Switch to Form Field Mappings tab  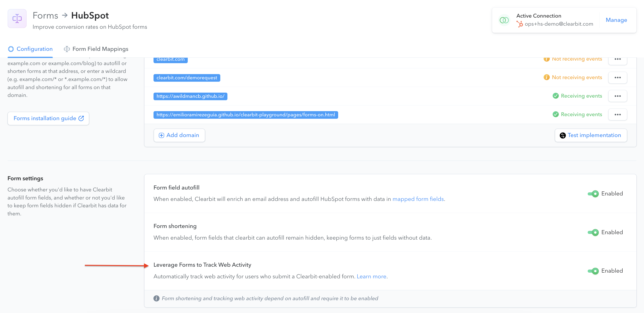pyautogui.click(x=96, y=49)
